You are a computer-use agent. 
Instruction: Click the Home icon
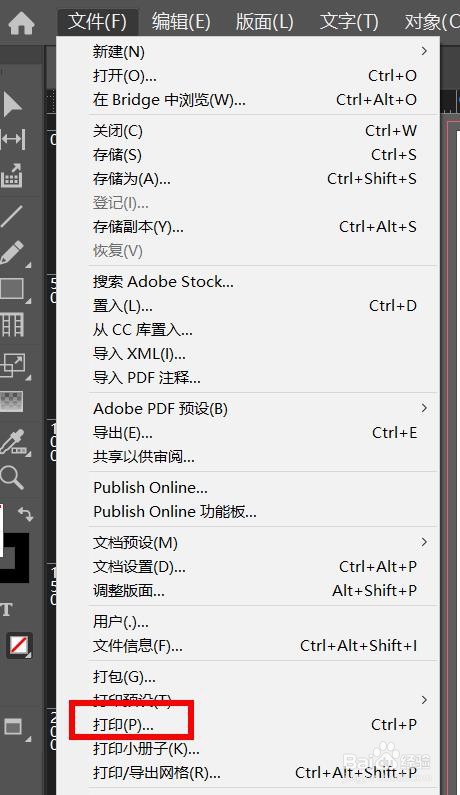pyautogui.click(x=21, y=22)
